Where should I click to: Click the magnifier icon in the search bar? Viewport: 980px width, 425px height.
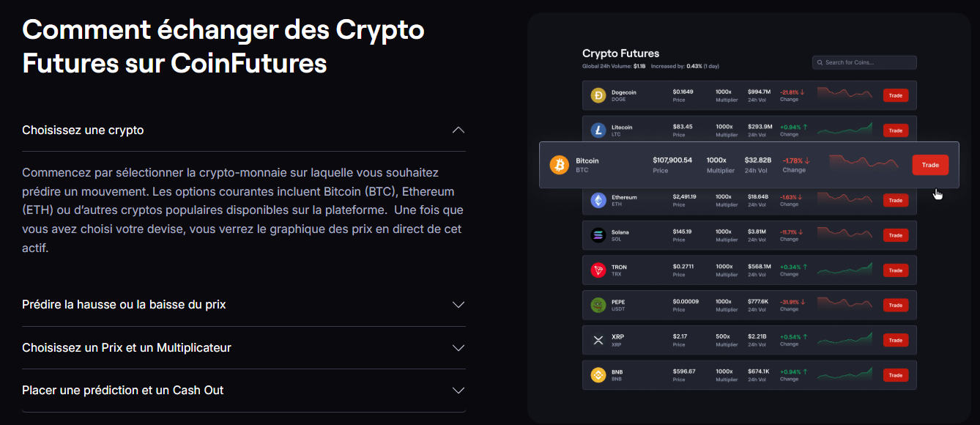tap(820, 62)
